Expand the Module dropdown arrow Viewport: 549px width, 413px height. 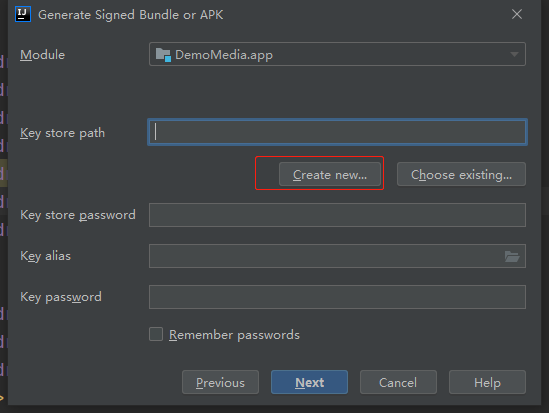[x=514, y=54]
